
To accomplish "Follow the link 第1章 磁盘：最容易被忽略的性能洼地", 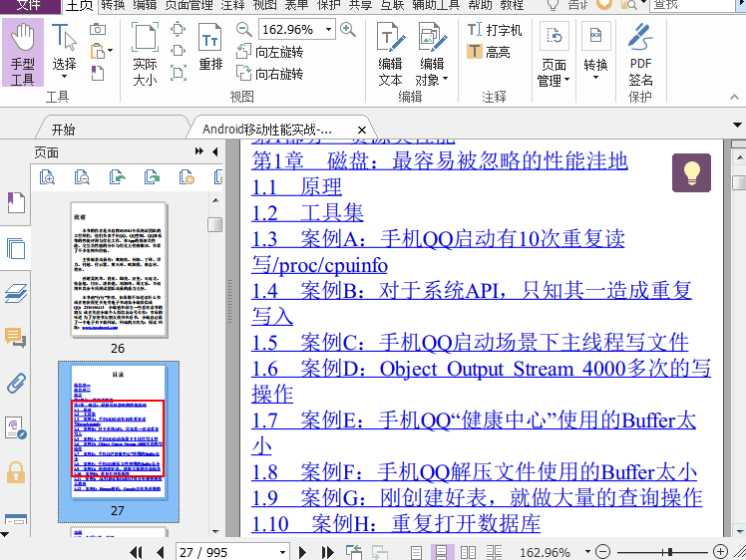I will tap(440, 161).
